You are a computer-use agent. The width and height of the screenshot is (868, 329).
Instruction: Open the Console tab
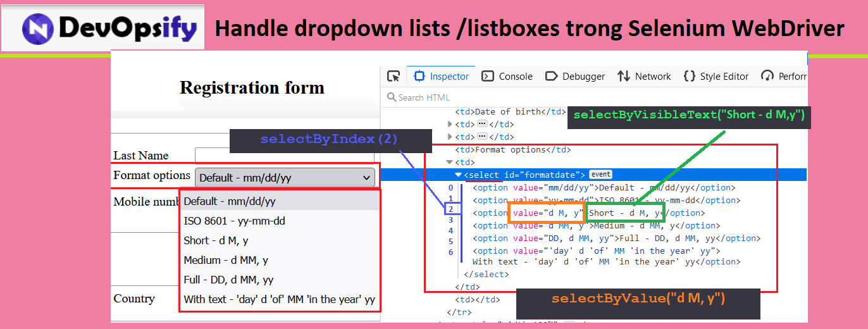pos(507,76)
